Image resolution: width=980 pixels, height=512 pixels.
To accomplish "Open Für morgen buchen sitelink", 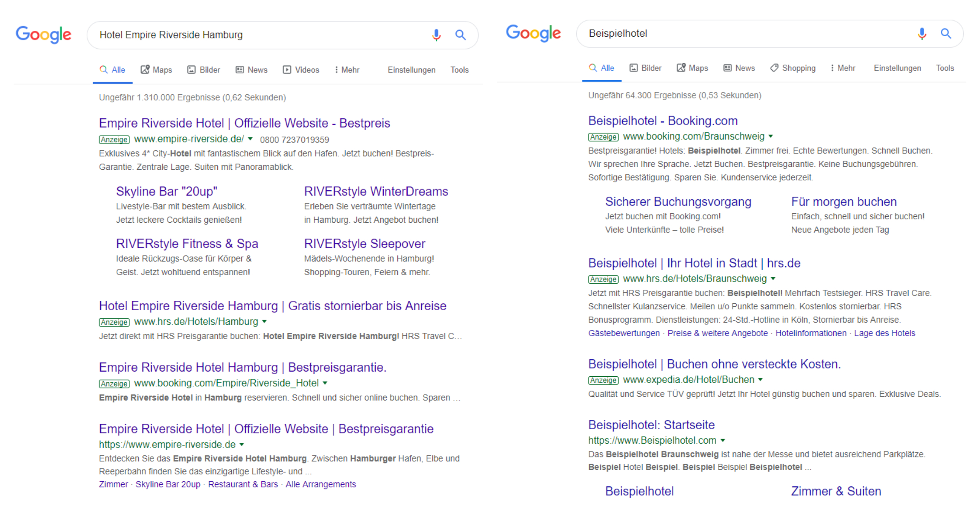I will tap(844, 202).
